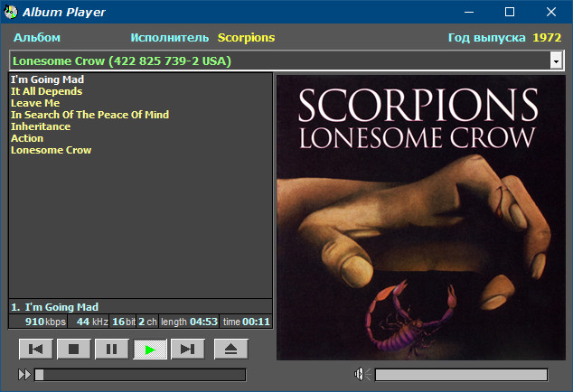573x392 pixels.
Task: Stop playback with the stop button
Action: pyautogui.click(x=74, y=350)
